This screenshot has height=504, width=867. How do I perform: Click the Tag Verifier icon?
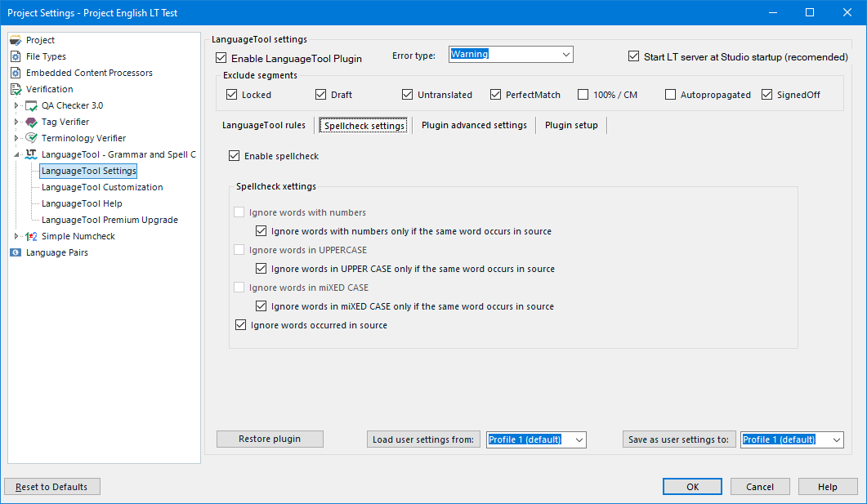click(31, 122)
